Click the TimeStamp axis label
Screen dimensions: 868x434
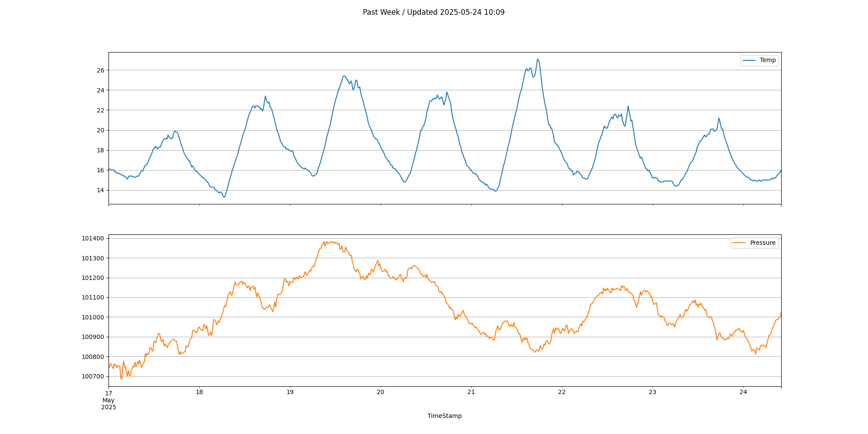coord(444,416)
